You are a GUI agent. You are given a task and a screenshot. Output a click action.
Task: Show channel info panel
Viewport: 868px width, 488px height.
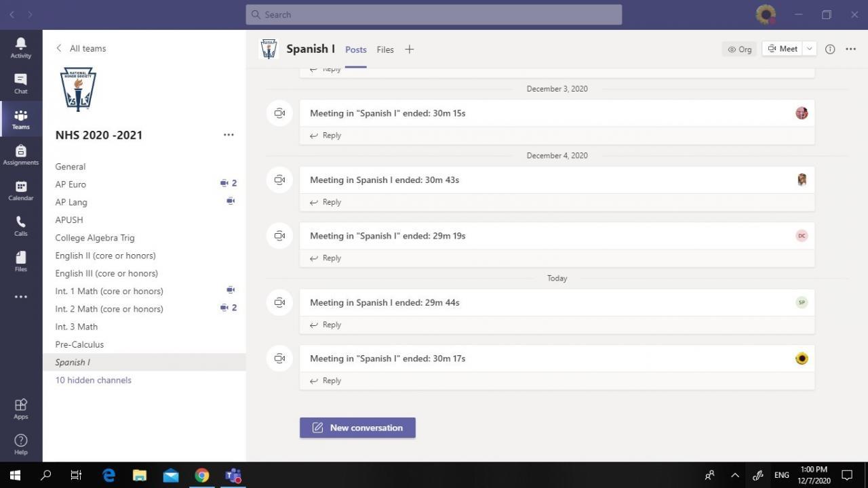click(x=830, y=49)
